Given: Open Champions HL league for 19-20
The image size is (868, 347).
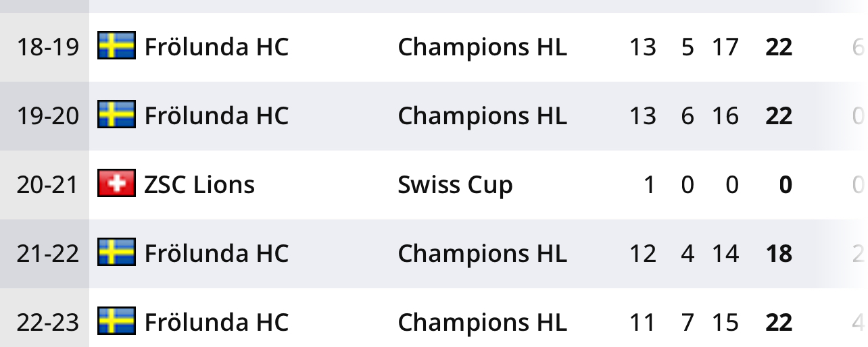Looking at the screenshot, I should point(482,116).
